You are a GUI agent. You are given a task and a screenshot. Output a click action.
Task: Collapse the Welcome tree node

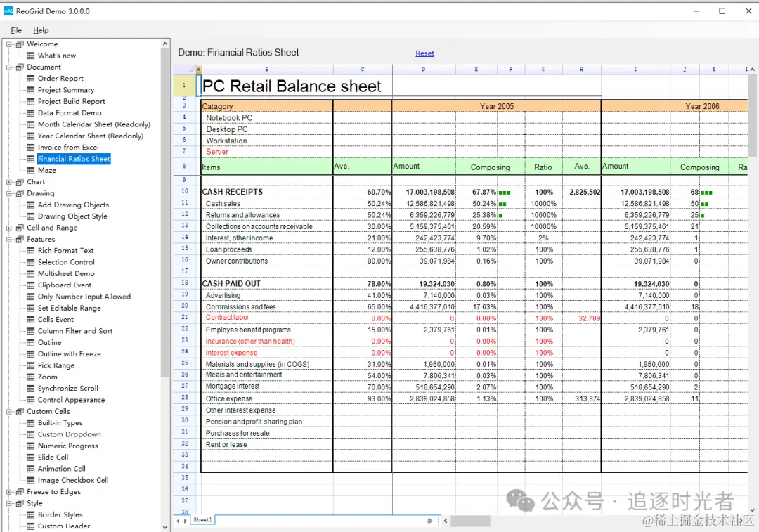[x=9, y=44]
